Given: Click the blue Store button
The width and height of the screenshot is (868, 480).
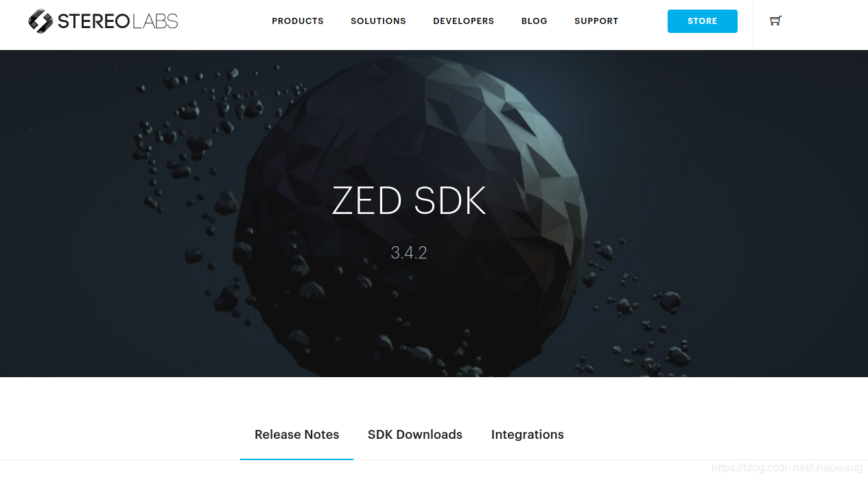Looking at the screenshot, I should pyautogui.click(x=703, y=21).
